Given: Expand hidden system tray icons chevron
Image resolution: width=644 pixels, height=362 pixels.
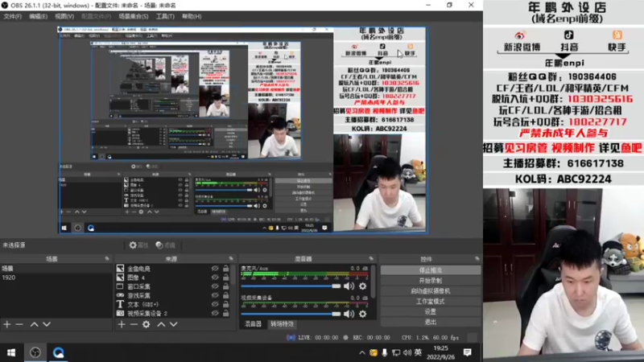Looking at the screenshot, I should 361,352.
